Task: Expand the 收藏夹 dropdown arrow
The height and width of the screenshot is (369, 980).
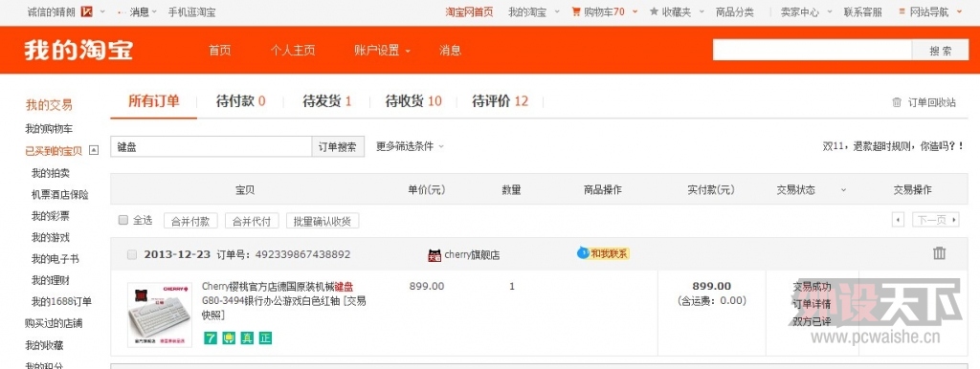Action: tap(702, 11)
